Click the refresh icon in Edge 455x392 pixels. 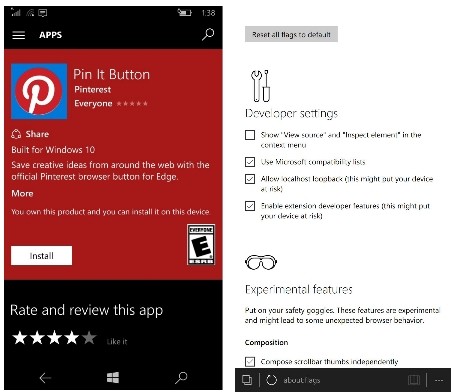[271, 380]
